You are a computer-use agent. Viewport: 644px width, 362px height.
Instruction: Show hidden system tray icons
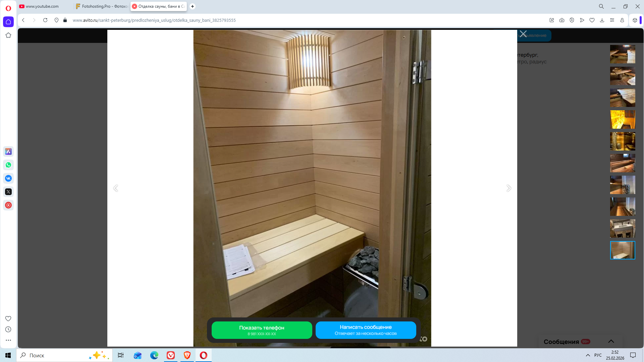pyautogui.click(x=588, y=355)
